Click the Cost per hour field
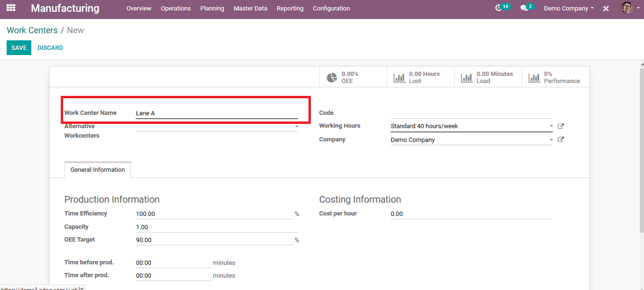644x290 pixels. click(x=471, y=214)
